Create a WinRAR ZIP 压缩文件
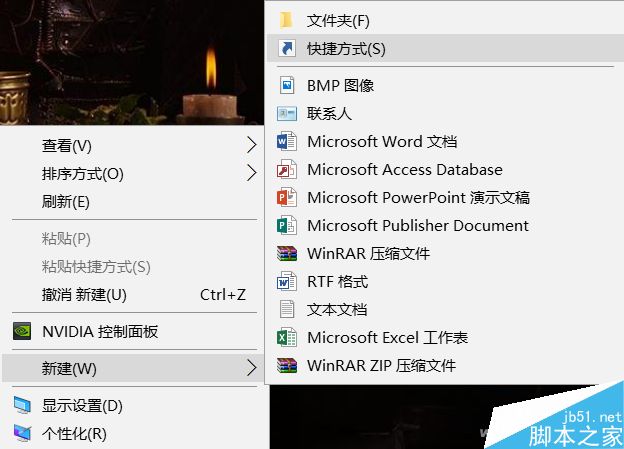Viewport: 624px width, 449px height. click(445, 365)
